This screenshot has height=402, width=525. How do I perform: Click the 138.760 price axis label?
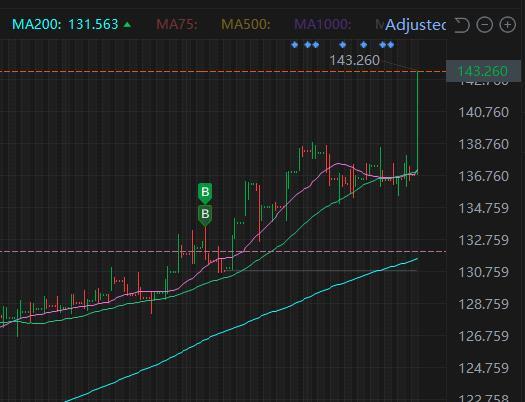click(x=483, y=145)
